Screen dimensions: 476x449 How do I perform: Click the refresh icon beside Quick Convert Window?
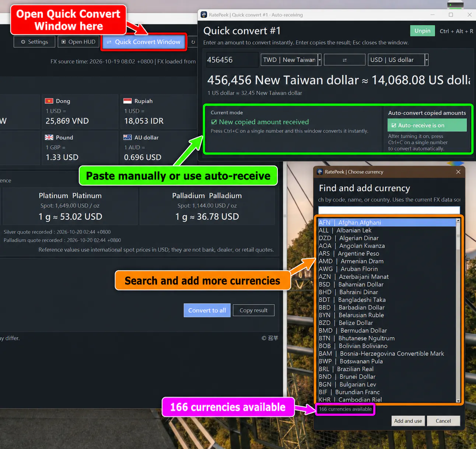click(x=193, y=42)
